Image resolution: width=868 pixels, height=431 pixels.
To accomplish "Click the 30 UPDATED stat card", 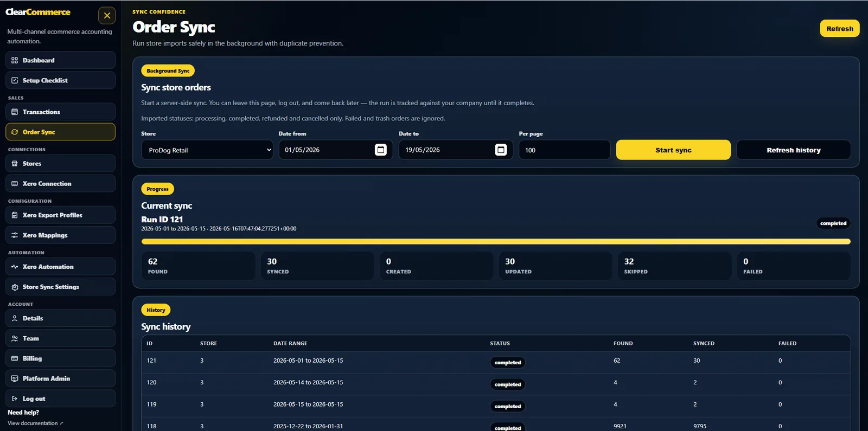I will point(556,266).
